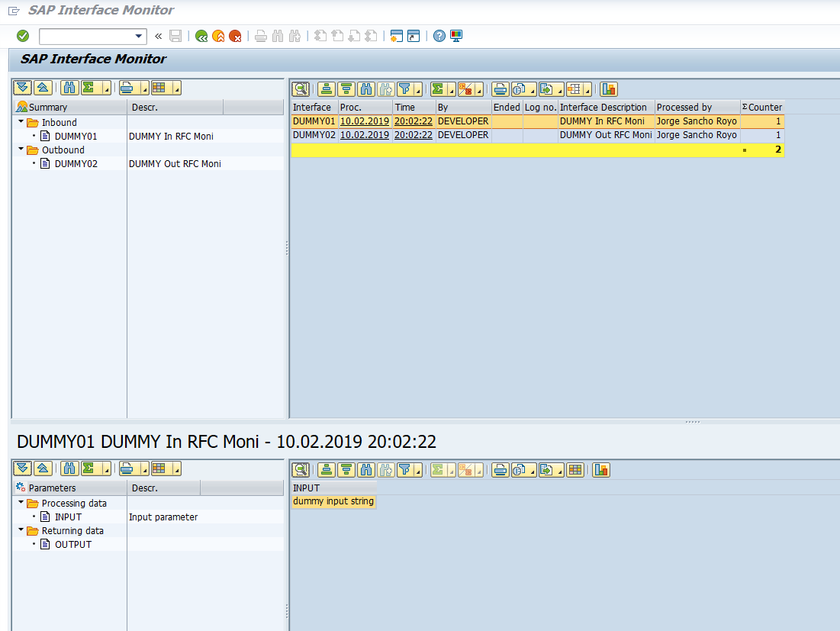Click Set Filter funnel in lower grid toolbar
840x631 pixels.
404,470
